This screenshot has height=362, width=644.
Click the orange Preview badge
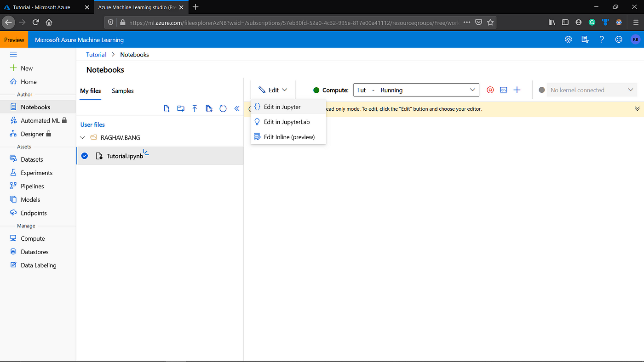tap(14, 40)
